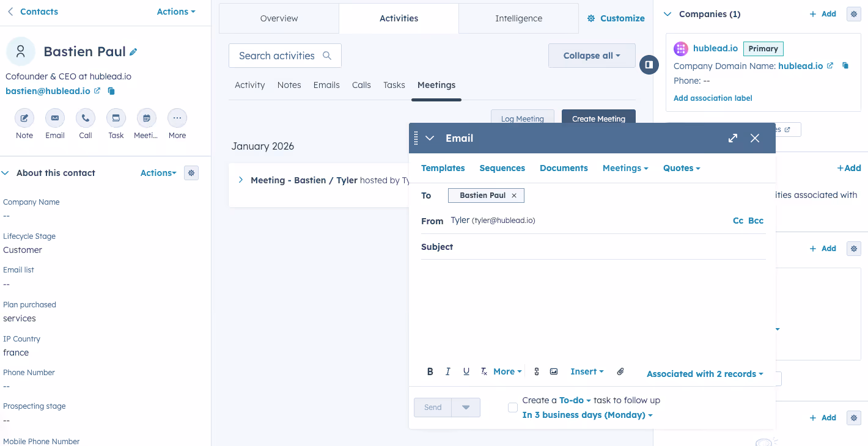Collapse the Companies section
This screenshot has height=446, width=868.
tap(668, 14)
